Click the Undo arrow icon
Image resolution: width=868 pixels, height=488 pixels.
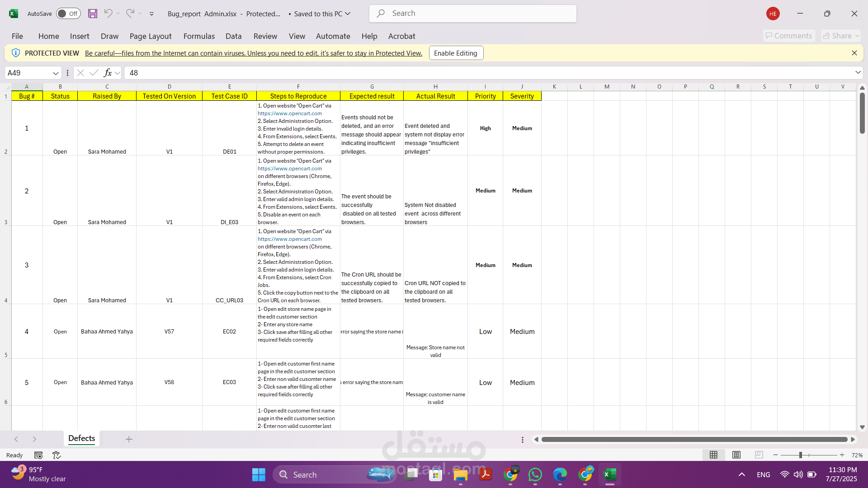(x=108, y=14)
